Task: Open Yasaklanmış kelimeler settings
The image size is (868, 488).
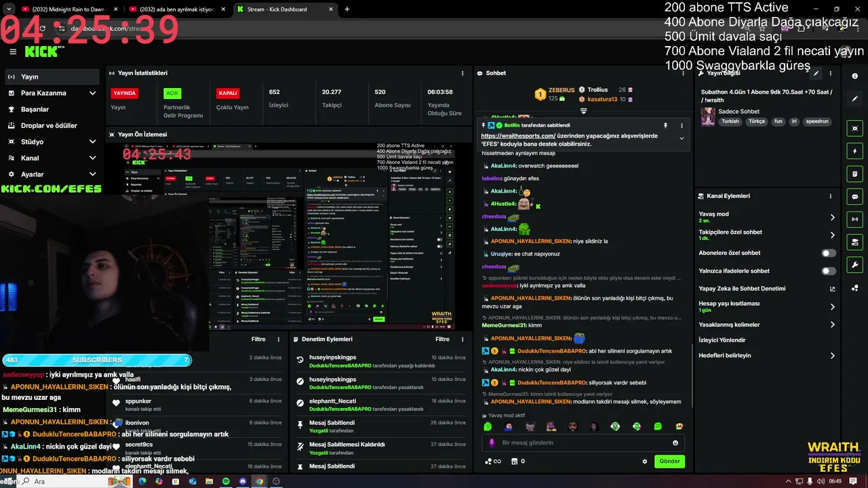Action: click(x=768, y=325)
